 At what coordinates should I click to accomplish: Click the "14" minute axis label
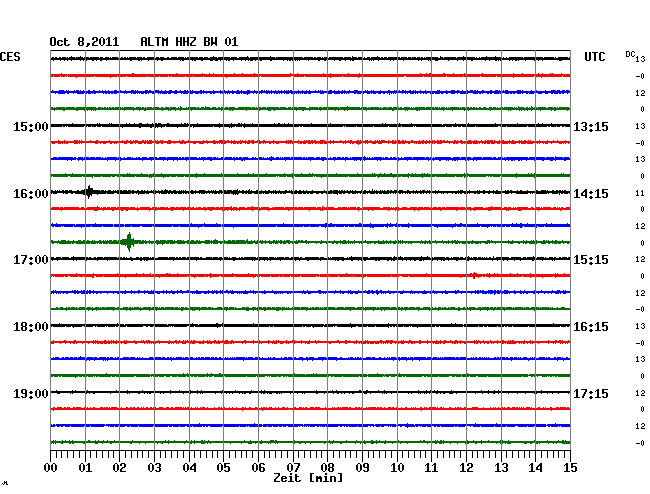535,467
